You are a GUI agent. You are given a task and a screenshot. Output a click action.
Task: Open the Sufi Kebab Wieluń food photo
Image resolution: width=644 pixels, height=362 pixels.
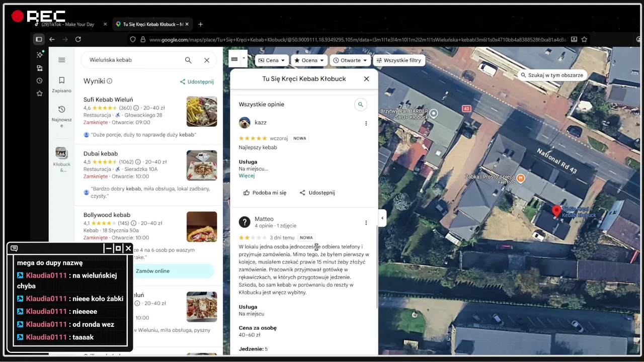[x=202, y=112]
